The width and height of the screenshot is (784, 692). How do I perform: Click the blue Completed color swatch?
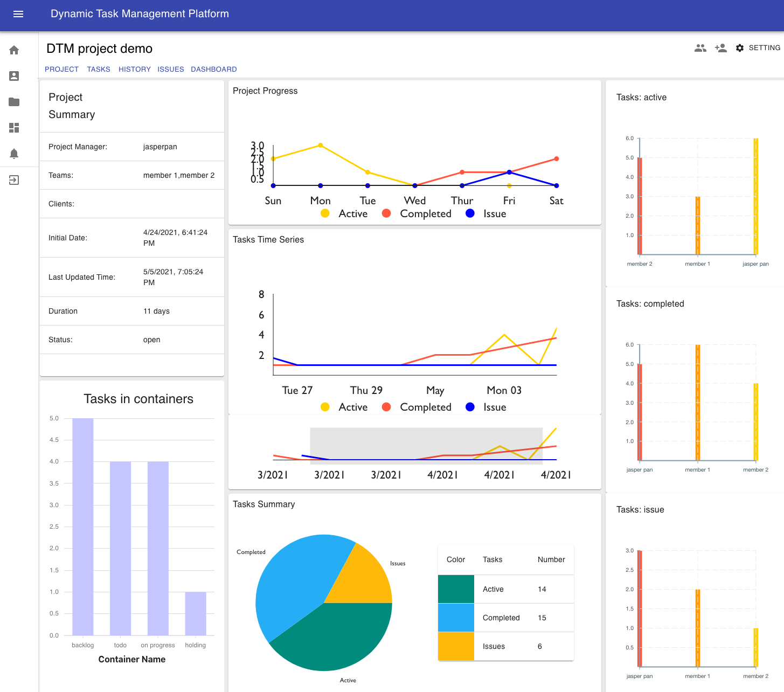tap(456, 618)
